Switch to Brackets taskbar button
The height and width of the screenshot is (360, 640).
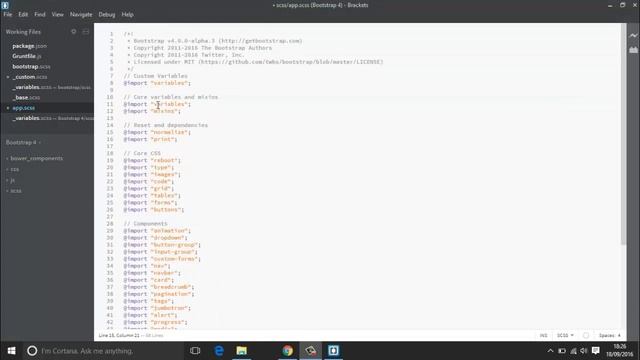point(333,351)
